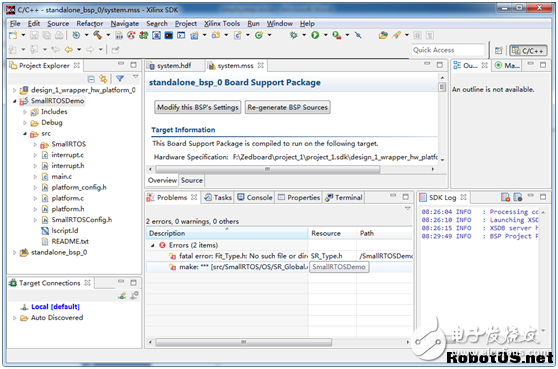Select the lscript.ld file
The image size is (558, 369).
point(64,231)
